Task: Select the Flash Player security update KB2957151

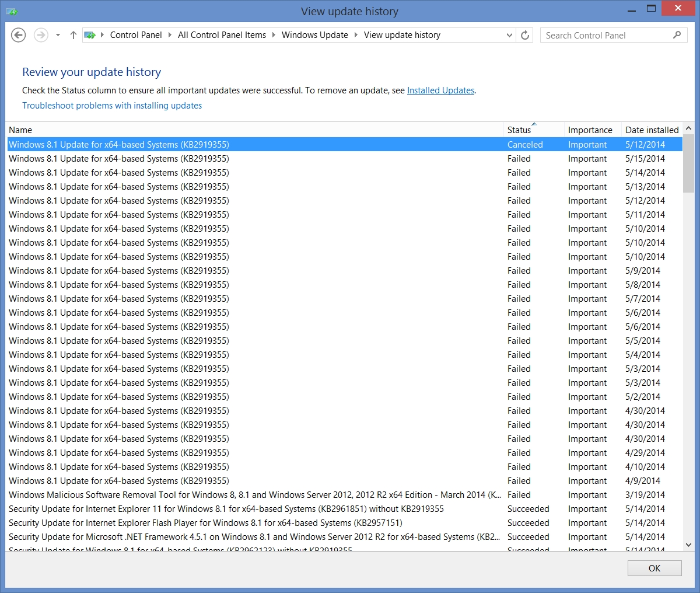Action: click(205, 523)
